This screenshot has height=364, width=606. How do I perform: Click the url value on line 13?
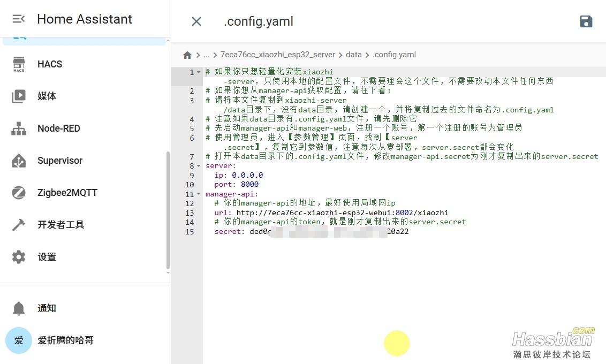pyautogui.click(x=342, y=213)
